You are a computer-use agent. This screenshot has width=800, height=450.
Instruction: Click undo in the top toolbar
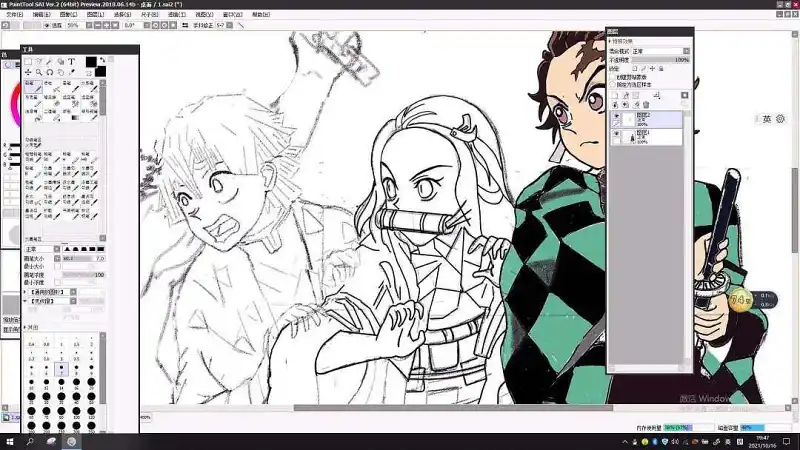pos(6,25)
